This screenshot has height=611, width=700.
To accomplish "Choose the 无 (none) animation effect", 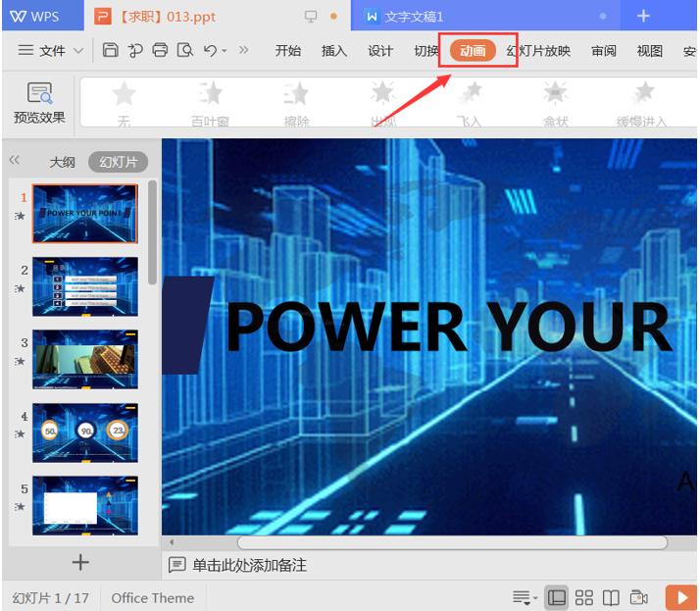I will [125, 104].
